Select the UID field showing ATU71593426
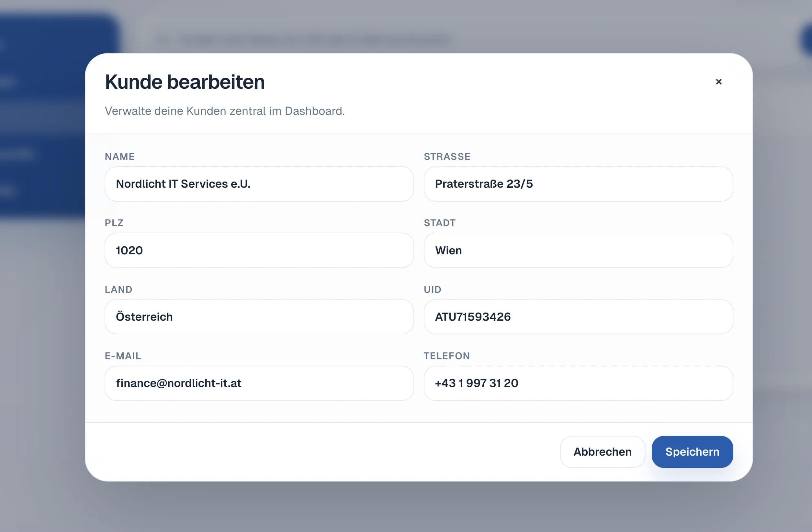Screen dimensions: 812x532 (578, 317)
